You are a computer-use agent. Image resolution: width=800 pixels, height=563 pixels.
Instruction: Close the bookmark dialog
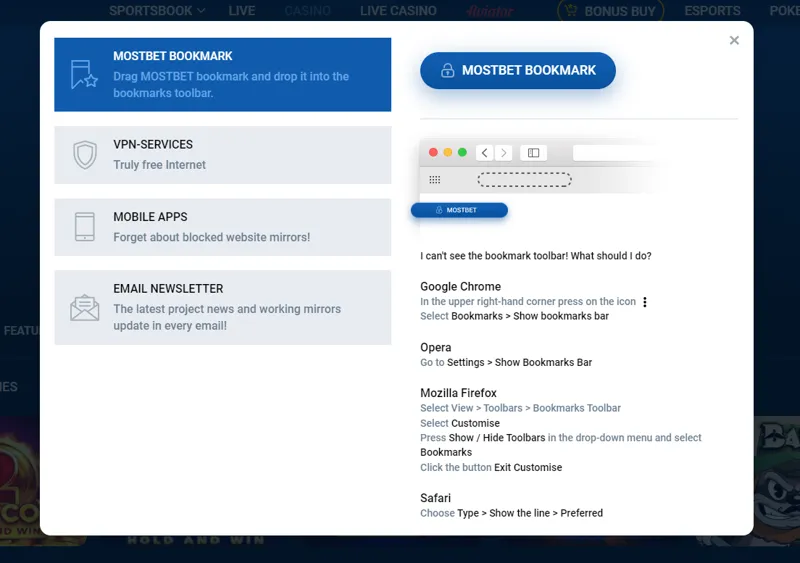coord(734,41)
